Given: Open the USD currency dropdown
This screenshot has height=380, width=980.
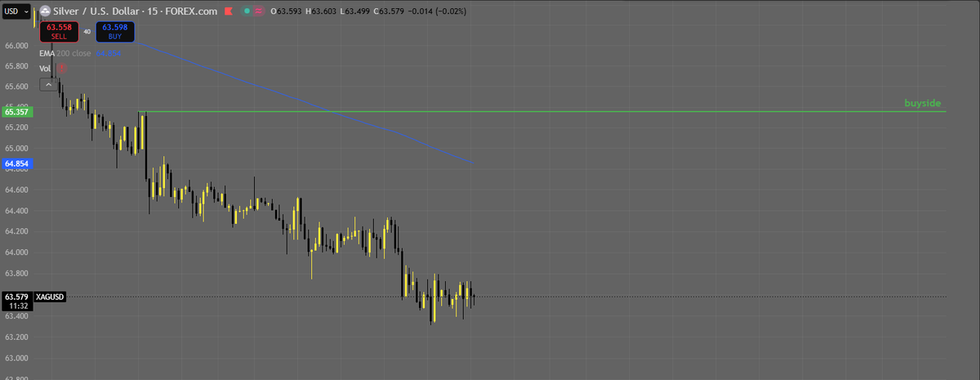Looking at the screenshot, I should point(17,12).
